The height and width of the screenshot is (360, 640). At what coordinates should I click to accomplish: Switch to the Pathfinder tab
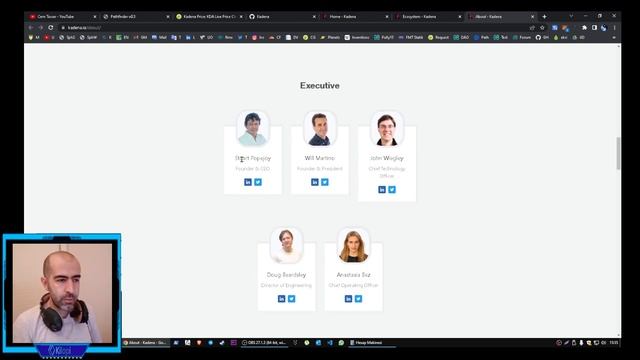tap(136, 16)
